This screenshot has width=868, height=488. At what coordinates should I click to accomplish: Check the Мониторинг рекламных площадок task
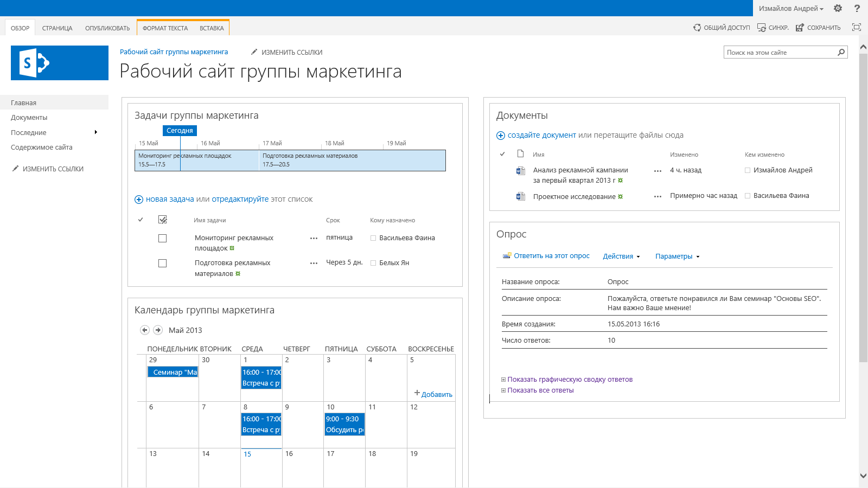pyautogui.click(x=162, y=239)
